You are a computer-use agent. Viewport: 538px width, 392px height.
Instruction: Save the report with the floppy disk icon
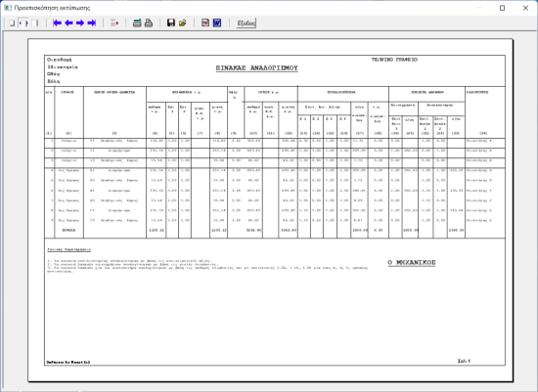(x=171, y=23)
